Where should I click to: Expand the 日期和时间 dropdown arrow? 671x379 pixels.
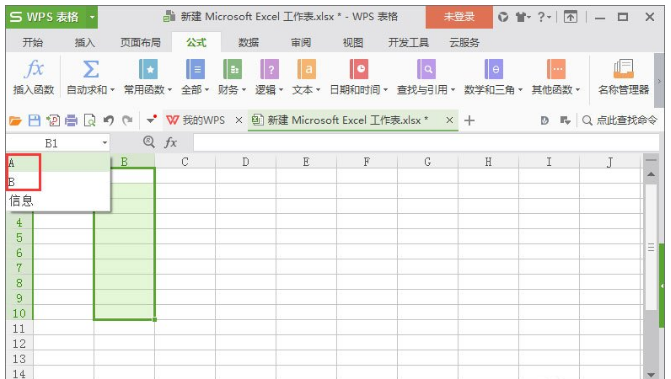(385, 90)
